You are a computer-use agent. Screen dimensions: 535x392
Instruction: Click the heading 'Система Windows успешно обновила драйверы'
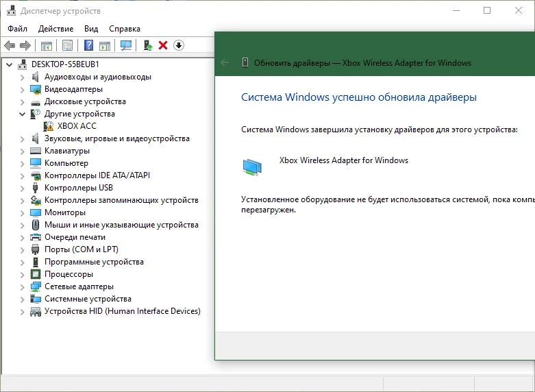(x=358, y=97)
